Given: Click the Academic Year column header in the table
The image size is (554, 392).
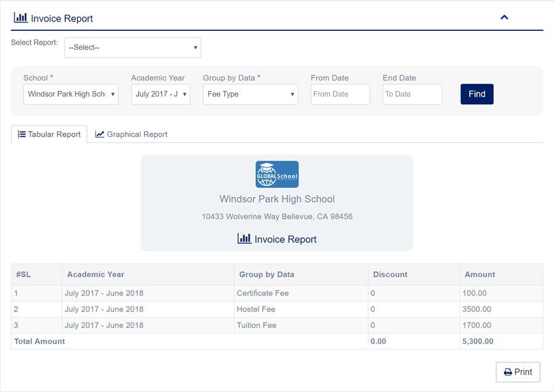Looking at the screenshot, I should tap(148, 274).
